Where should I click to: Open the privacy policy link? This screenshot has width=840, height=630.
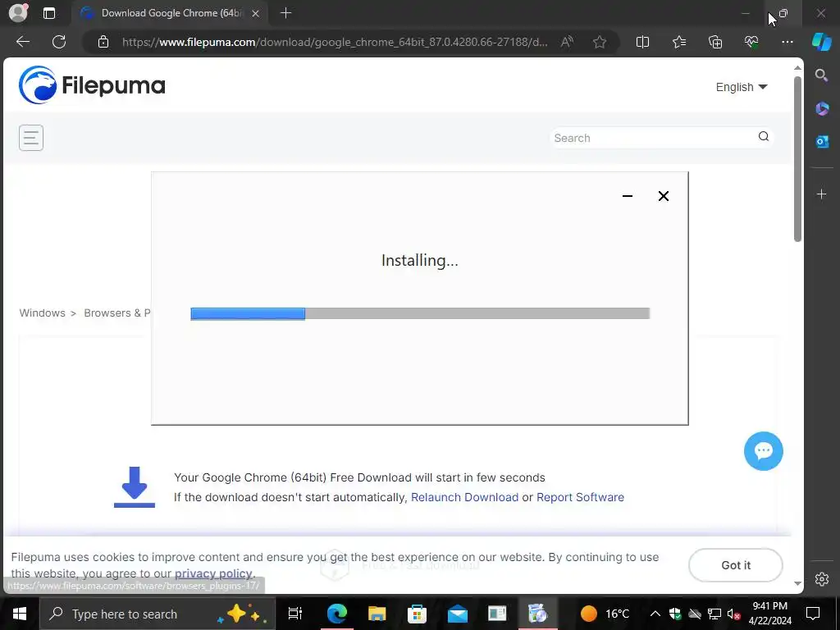(213, 573)
